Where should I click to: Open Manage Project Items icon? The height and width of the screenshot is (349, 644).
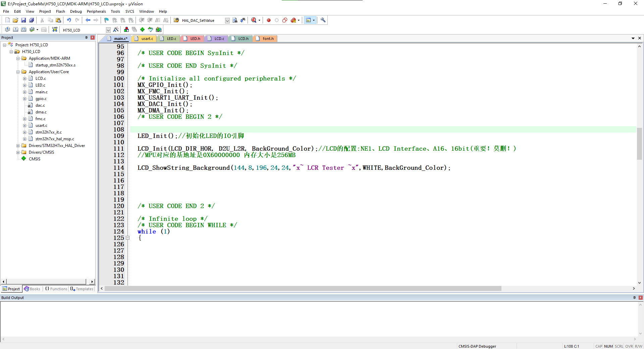click(126, 30)
